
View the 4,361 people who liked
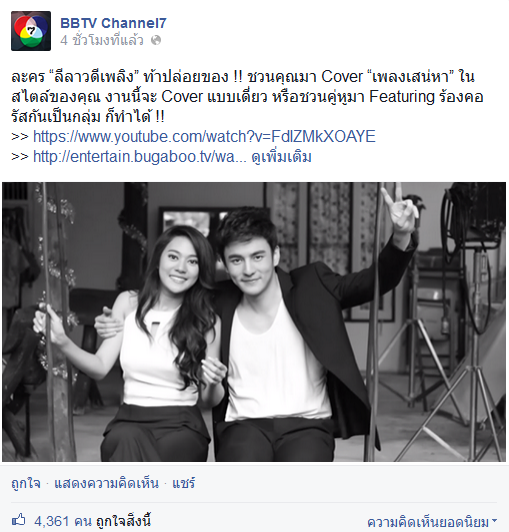[63, 521]
